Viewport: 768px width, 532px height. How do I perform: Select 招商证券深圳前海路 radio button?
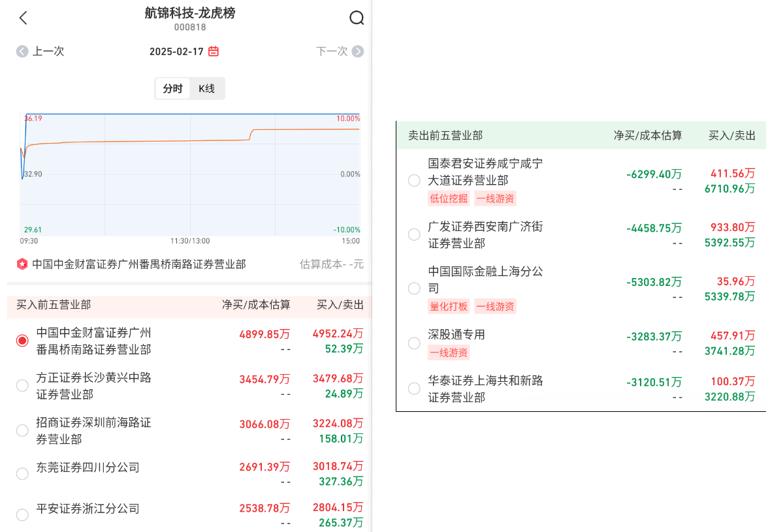[x=22, y=431]
